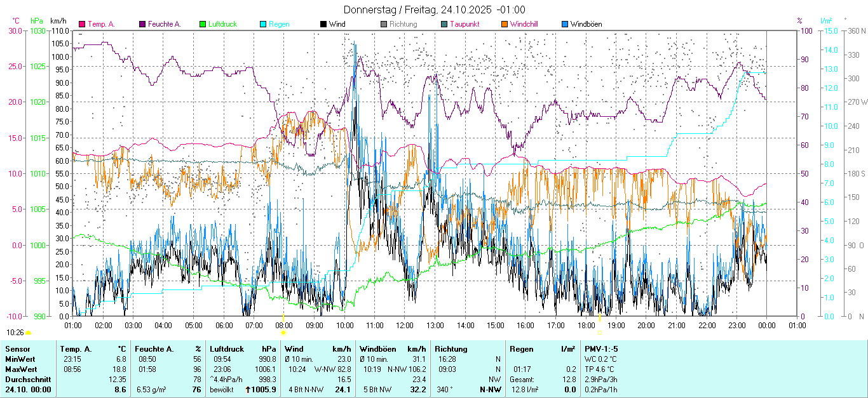
Task: Click the chart title with date 24.10.2025
Action: 434,10
